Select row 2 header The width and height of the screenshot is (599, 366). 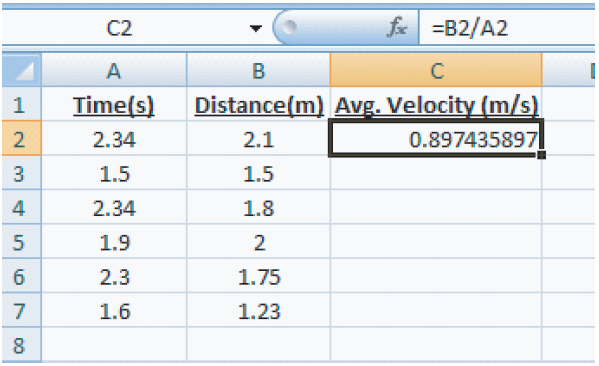pyautogui.click(x=21, y=139)
